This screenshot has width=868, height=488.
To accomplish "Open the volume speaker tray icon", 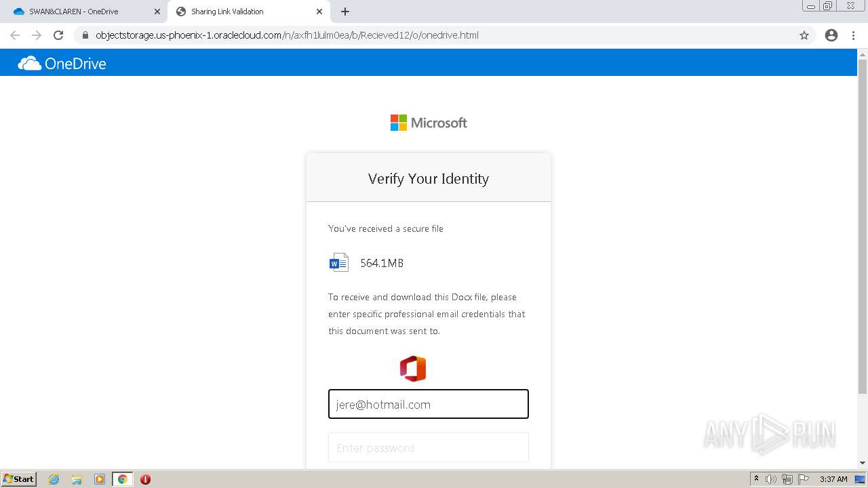I will coord(771,479).
